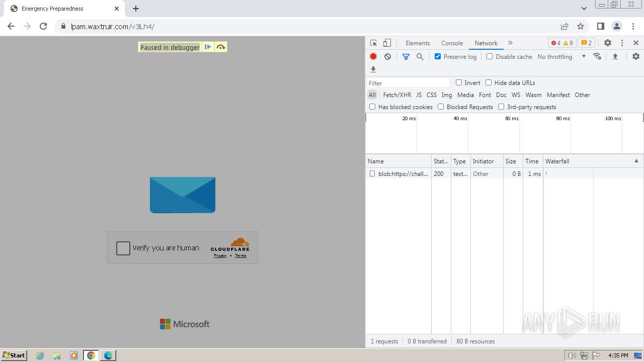Toggle the device toolbar icon
The height and width of the screenshot is (362, 644).
click(x=387, y=43)
